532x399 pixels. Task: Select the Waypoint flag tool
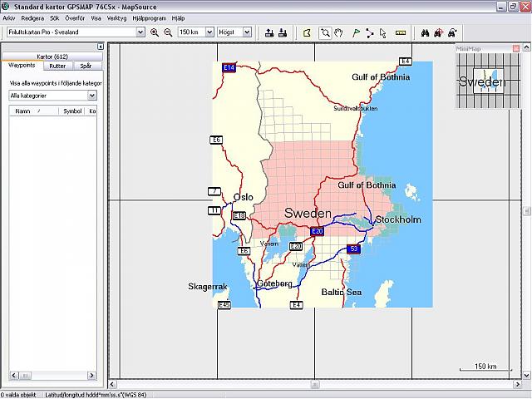356,32
